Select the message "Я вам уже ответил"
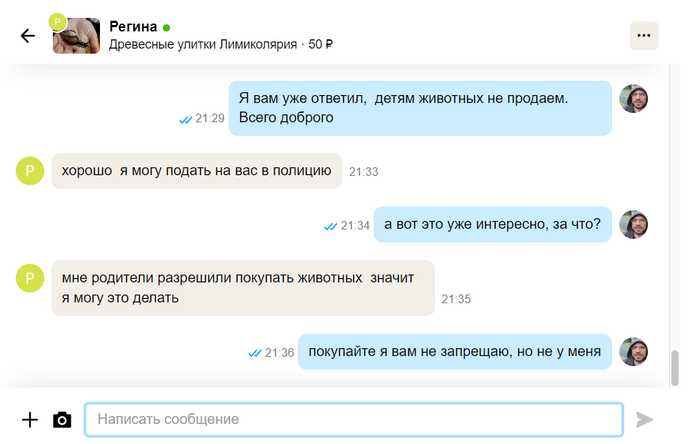Viewport: 700px width, 444px height. 420,108
